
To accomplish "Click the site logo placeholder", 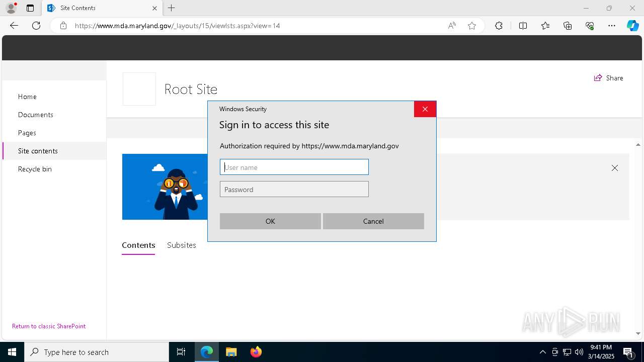I will click(x=139, y=89).
